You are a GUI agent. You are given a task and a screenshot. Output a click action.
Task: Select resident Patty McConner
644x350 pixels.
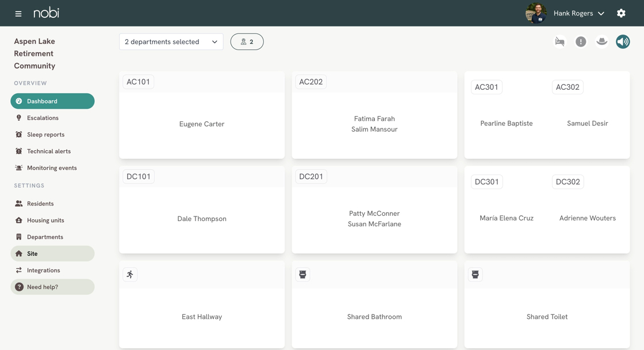374,214
